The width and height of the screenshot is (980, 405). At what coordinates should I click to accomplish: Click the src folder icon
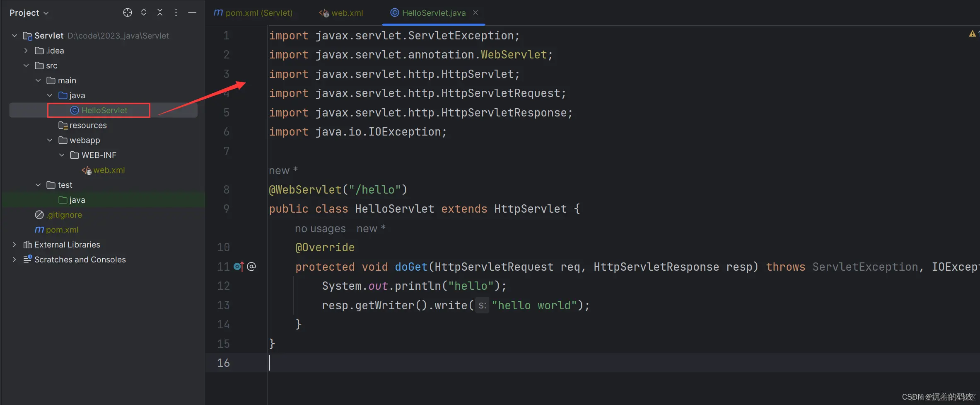point(39,65)
